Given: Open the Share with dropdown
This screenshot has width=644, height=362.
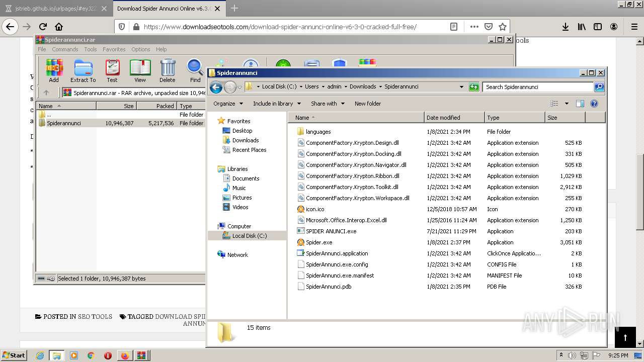Looking at the screenshot, I should click(328, 104).
